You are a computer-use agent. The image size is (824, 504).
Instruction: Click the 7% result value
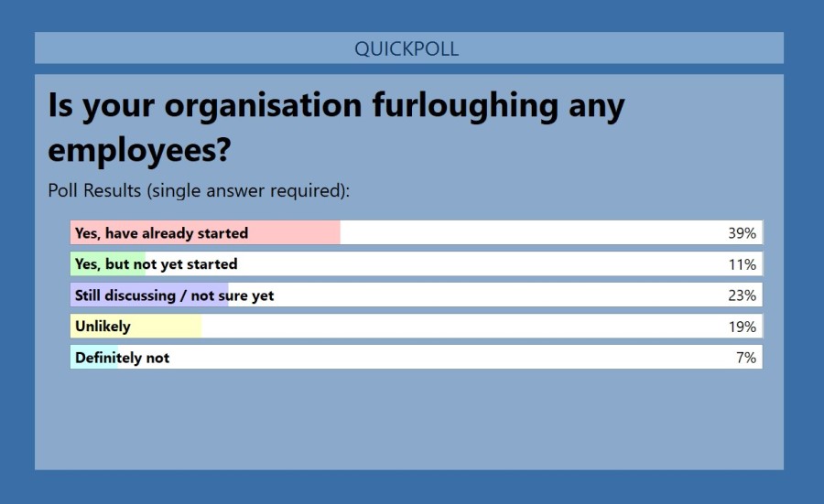pyautogui.click(x=746, y=358)
